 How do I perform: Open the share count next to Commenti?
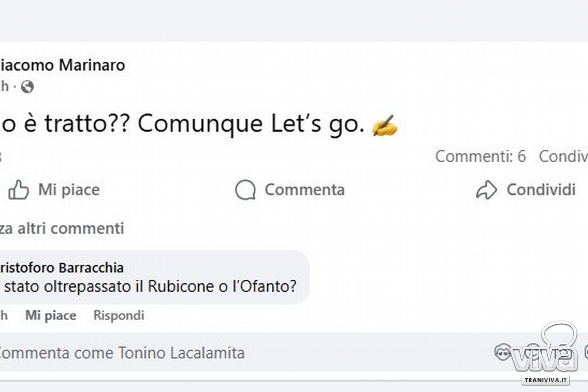tap(563, 157)
